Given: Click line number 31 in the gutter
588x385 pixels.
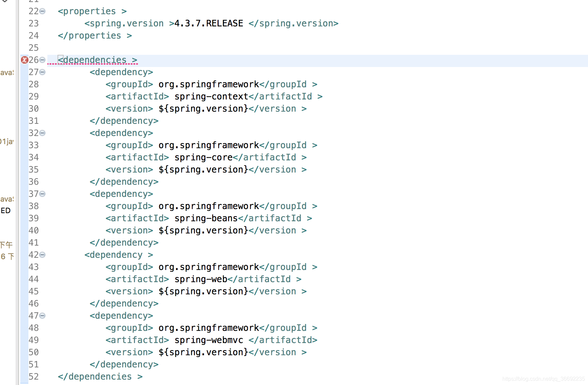Looking at the screenshot, I should (x=33, y=121).
